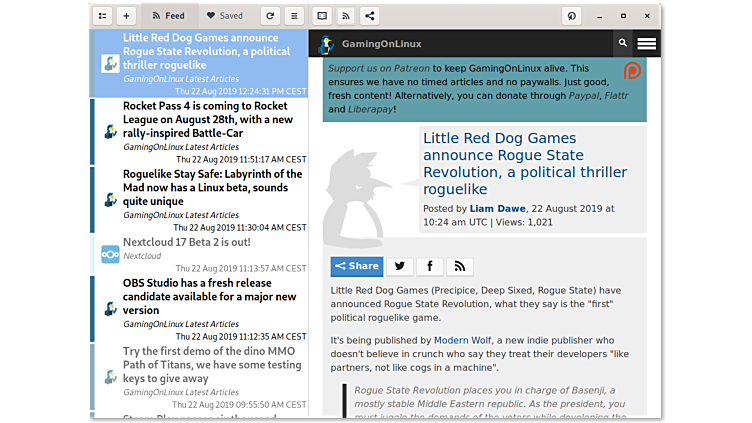This screenshot has width=752, height=423.
Task: Refresh feeds with the reload icon
Action: click(x=269, y=16)
